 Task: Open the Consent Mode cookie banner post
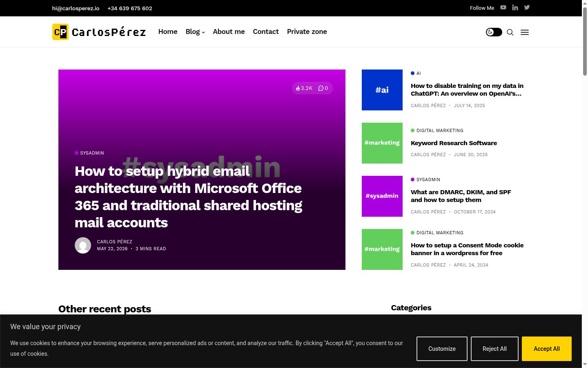[x=467, y=249]
